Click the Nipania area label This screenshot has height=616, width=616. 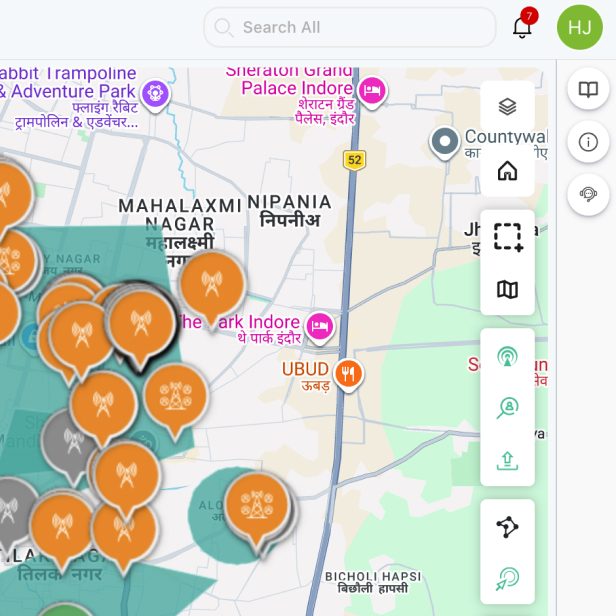(x=290, y=211)
